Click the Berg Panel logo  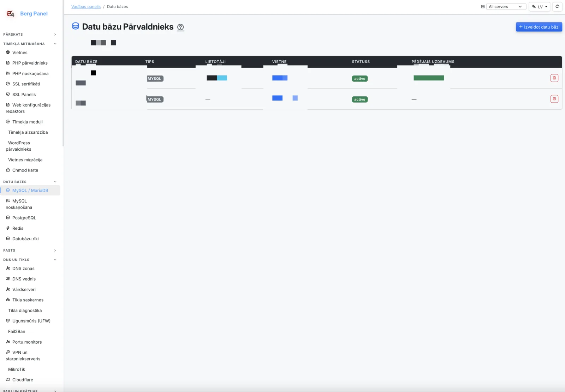27,13
